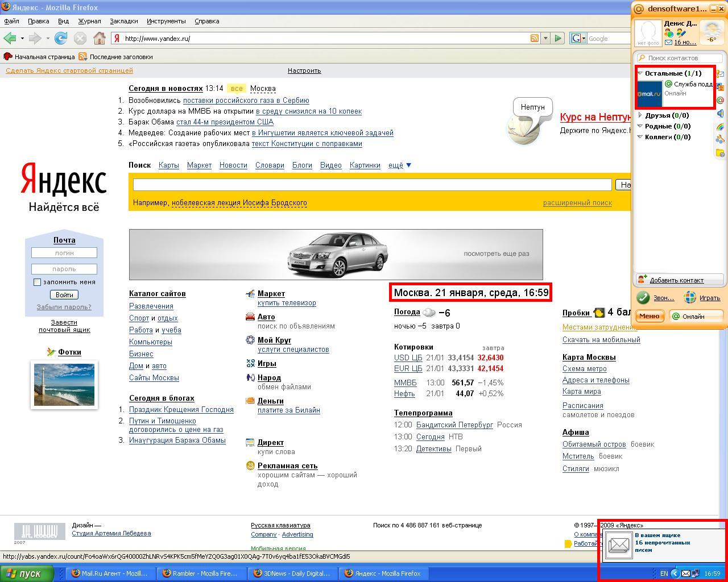
Task: Collapse the Остальные contact group
Action: (x=640, y=73)
